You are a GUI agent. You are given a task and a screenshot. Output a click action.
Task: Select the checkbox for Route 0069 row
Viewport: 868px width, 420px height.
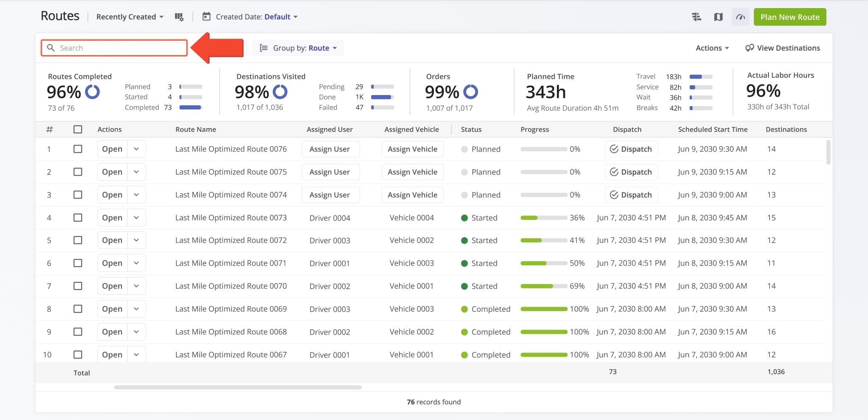click(78, 309)
